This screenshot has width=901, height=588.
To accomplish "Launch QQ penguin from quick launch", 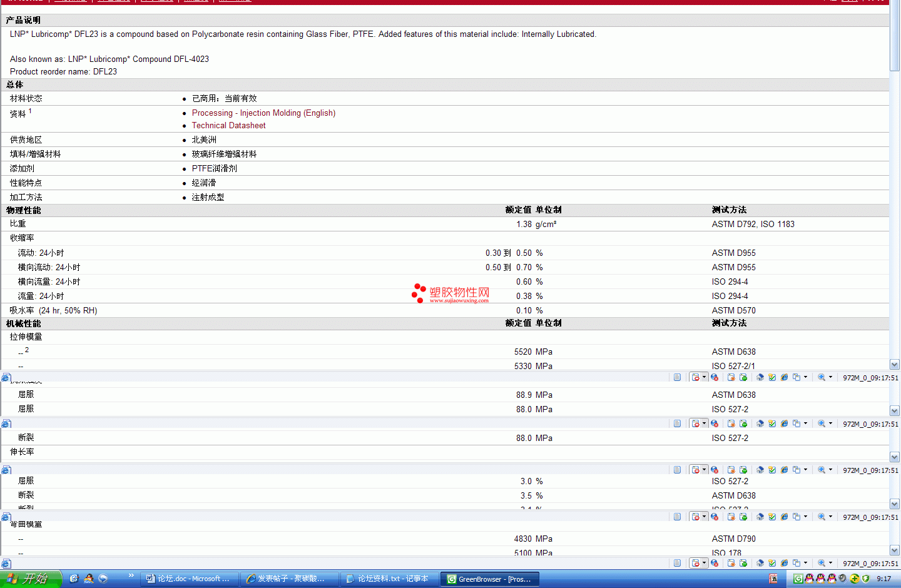I will click(89, 579).
